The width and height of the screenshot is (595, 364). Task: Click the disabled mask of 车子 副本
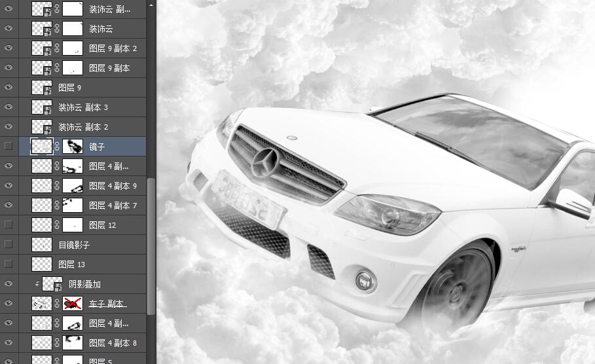pos(73,303)
